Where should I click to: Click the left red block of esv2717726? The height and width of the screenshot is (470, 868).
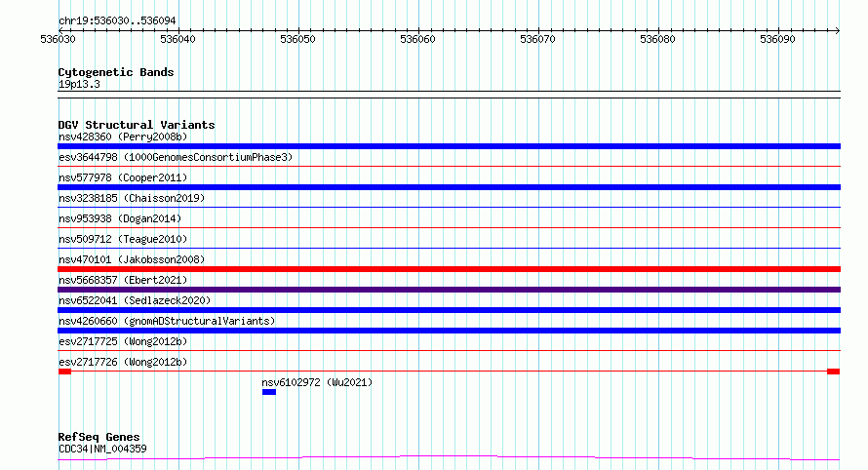64,372
